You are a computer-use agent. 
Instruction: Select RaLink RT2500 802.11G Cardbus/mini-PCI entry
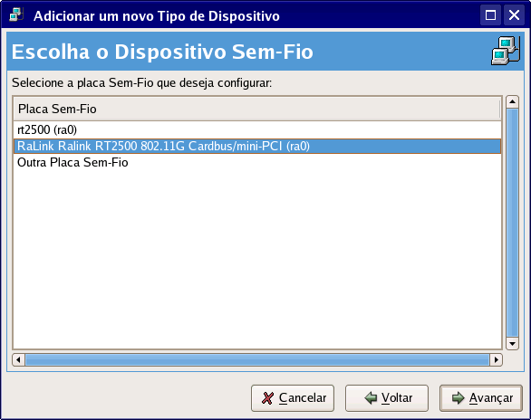(x=257, y=146)
